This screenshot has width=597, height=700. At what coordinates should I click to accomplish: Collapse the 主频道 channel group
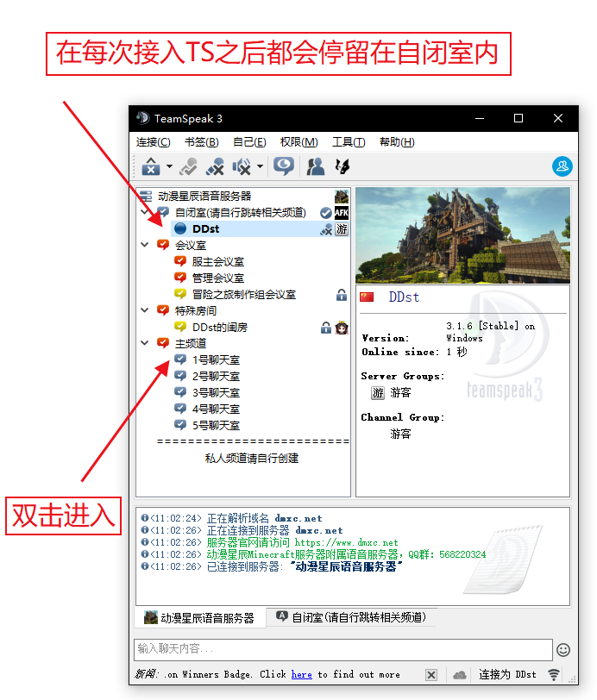(145, 343)
